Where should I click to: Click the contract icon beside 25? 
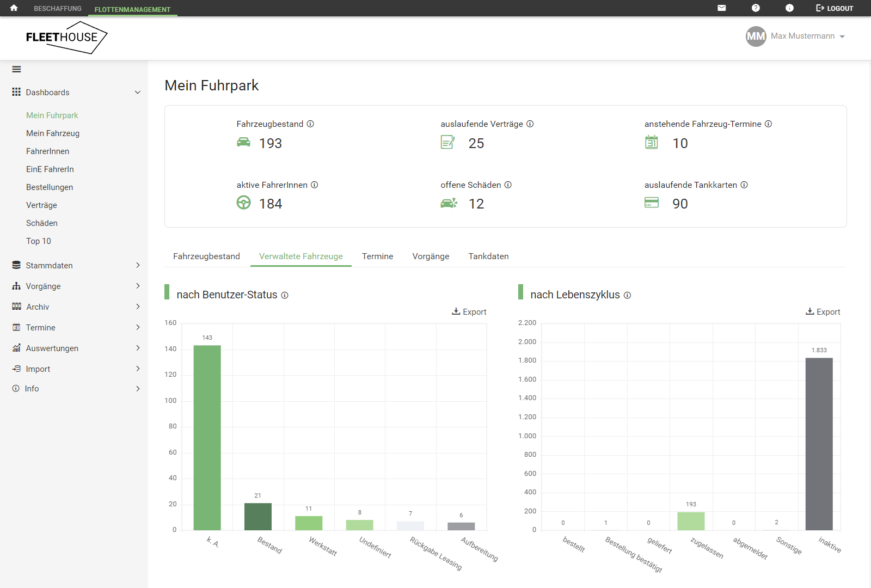447,142
